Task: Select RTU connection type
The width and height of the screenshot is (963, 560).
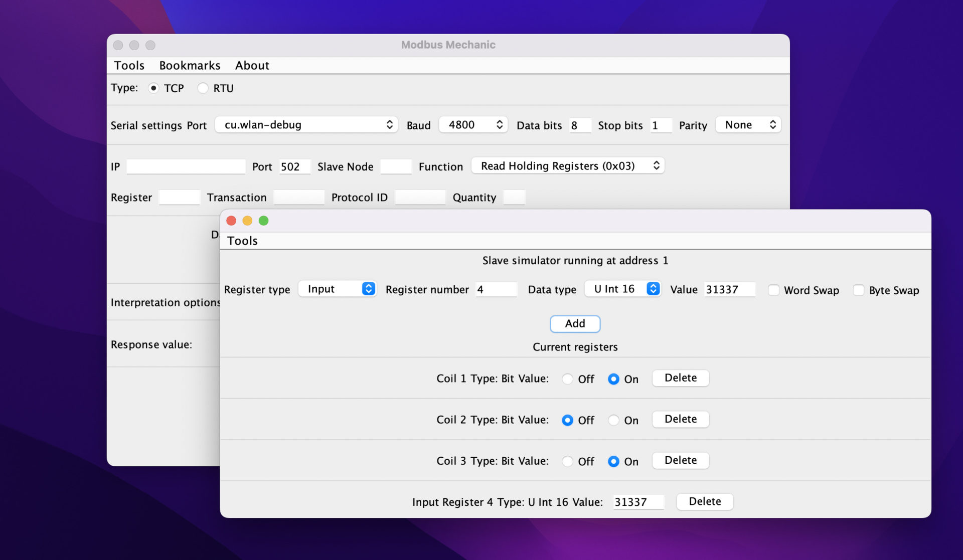Action: 203,88
